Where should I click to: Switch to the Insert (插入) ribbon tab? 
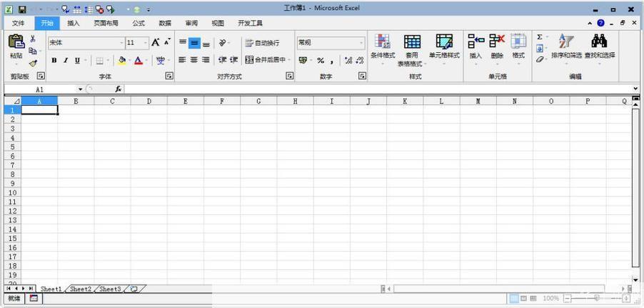tap(74, 23)
